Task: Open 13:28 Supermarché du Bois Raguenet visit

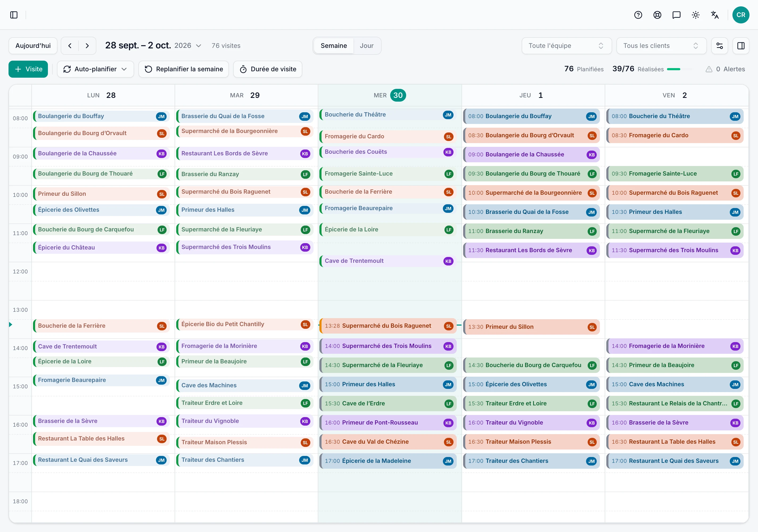Action: click(388, 326)
